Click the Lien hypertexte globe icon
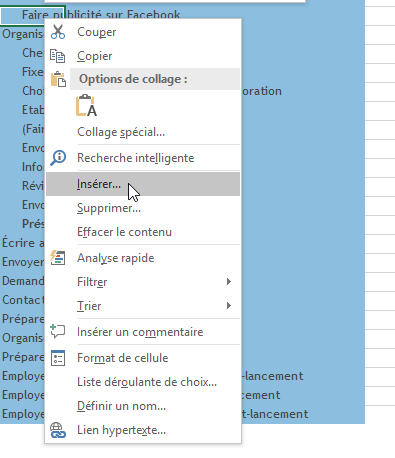395x458 pixels. click(x=58, y=430)
